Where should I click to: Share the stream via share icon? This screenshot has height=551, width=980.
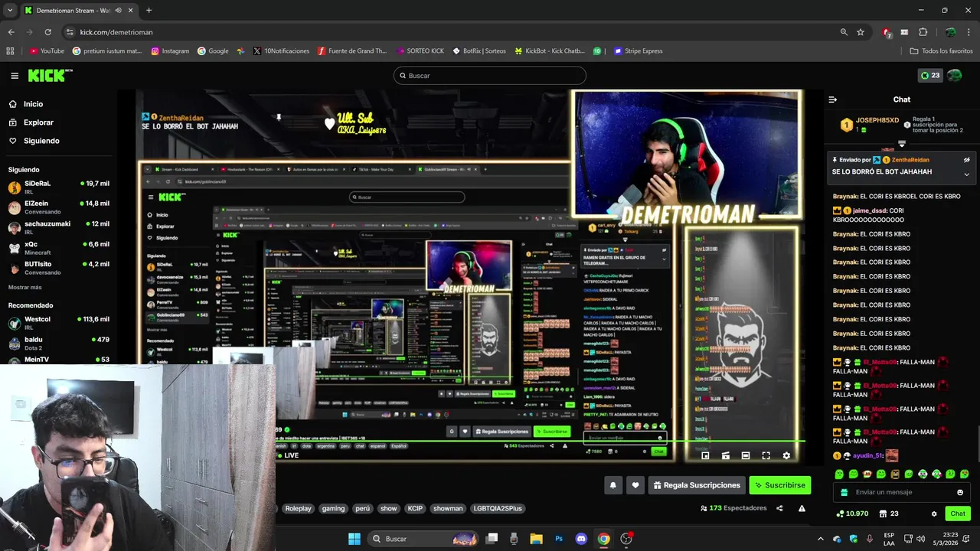[x=779, y=508]
